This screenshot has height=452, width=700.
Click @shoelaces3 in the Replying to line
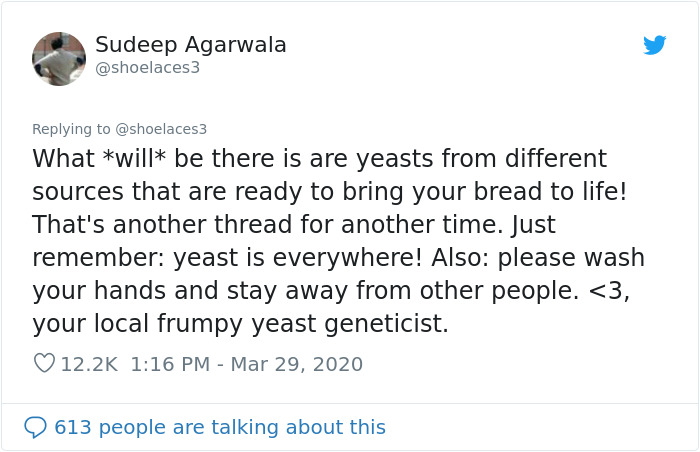pos(161,129)
